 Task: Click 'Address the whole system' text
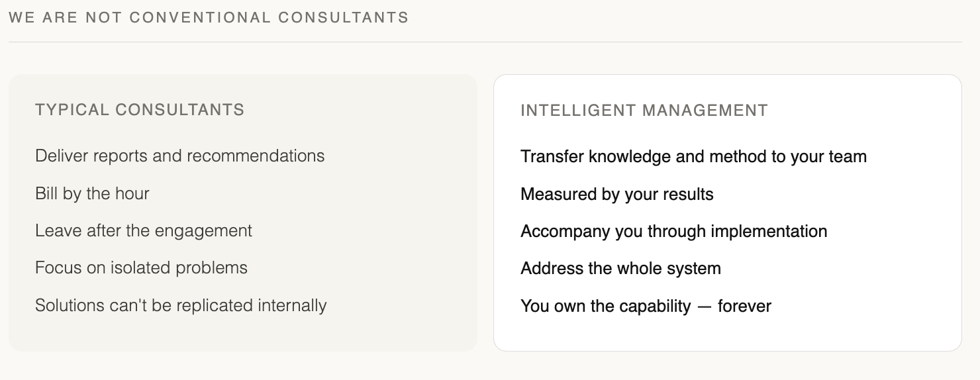tap(620, 268)
